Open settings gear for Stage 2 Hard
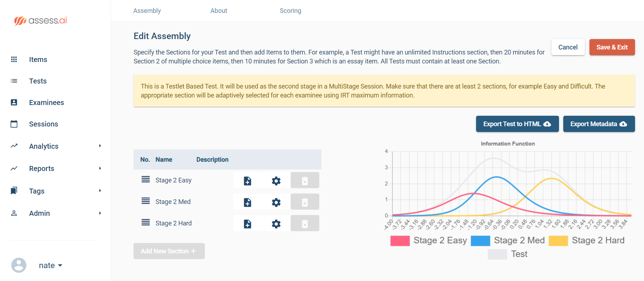The height and width of the screenshot is (281, 644). (276, 224)
